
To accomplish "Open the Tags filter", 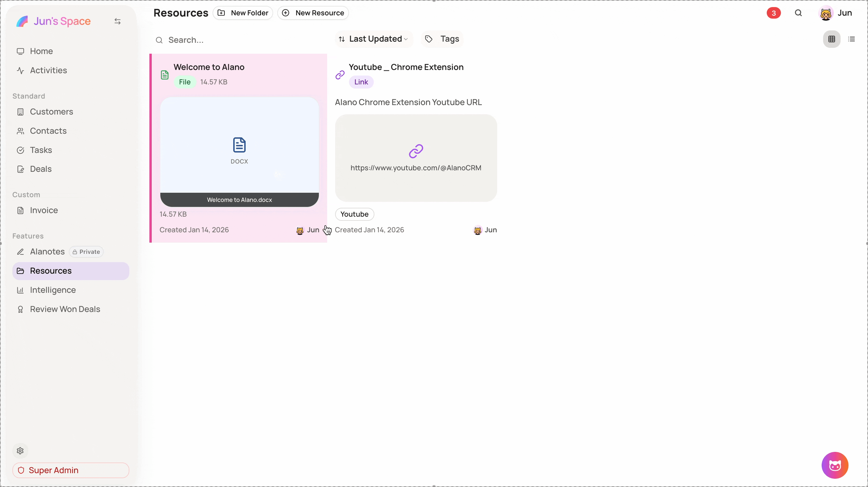I will pos(442,39).
